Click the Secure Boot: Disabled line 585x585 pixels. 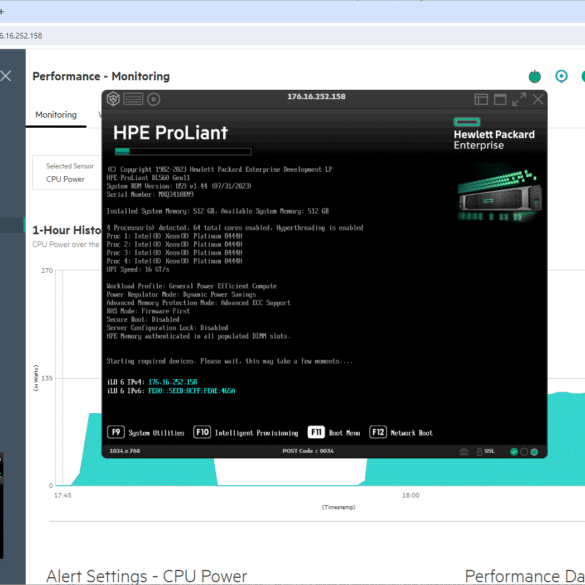(143, 319)
